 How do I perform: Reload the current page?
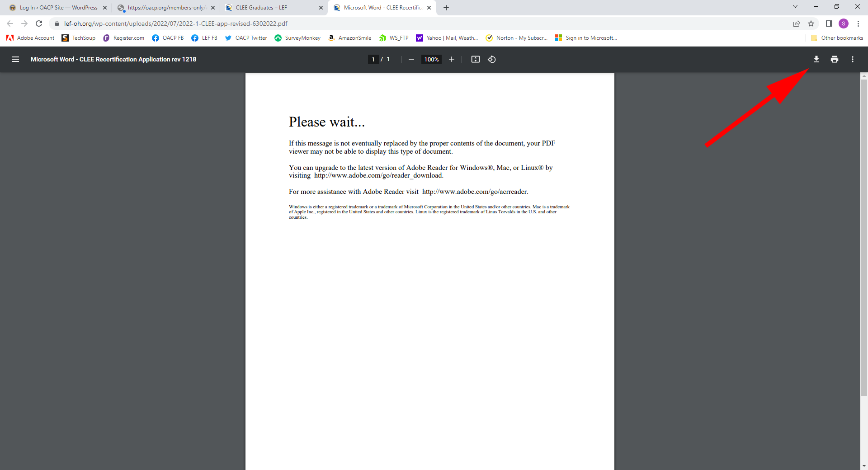coord(39,23)
